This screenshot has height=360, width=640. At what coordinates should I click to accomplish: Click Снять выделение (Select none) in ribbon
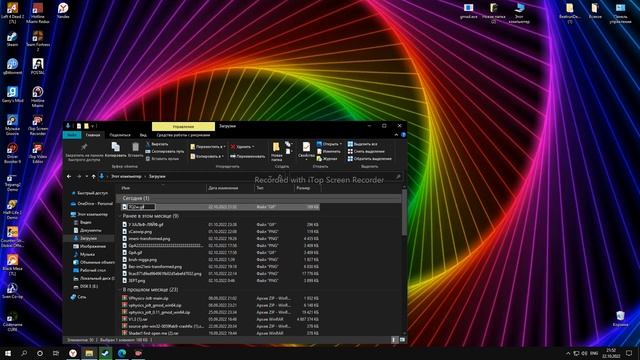pos(366,151)
